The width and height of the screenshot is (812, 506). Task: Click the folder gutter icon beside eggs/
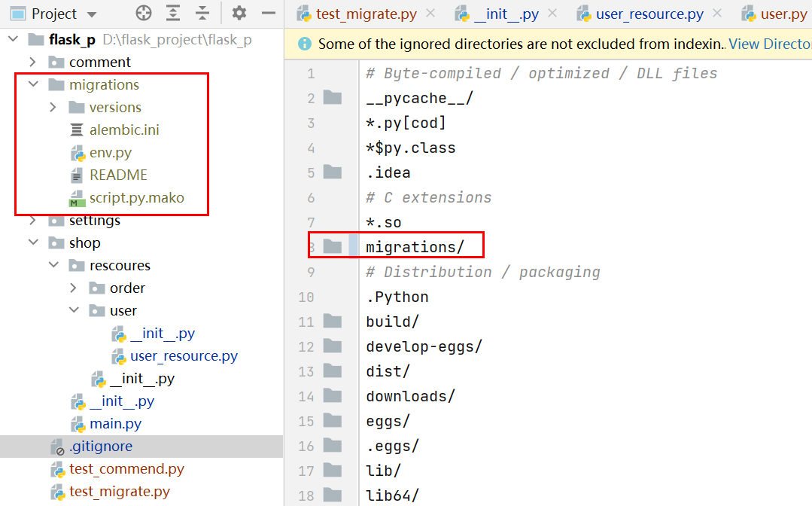pyautogui.click(x=333, y=420)
